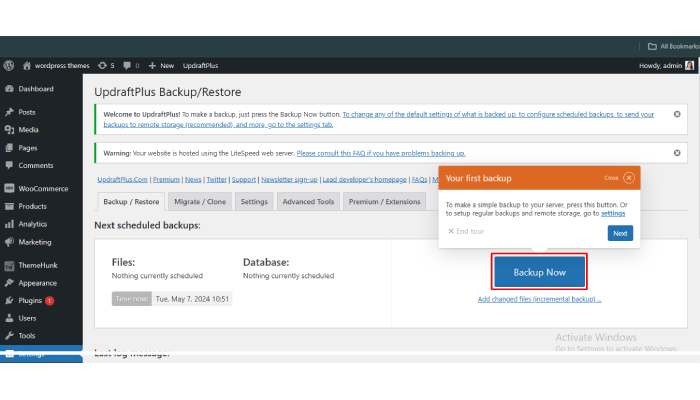The image size is (700, 400).
Task: Dismiss the Welcome to UpdraftPlus notice
Action: (x=677, y=115)
